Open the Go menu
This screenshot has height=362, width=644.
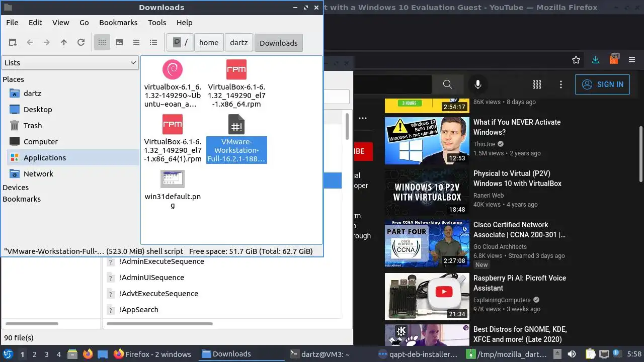pos(84,22)
